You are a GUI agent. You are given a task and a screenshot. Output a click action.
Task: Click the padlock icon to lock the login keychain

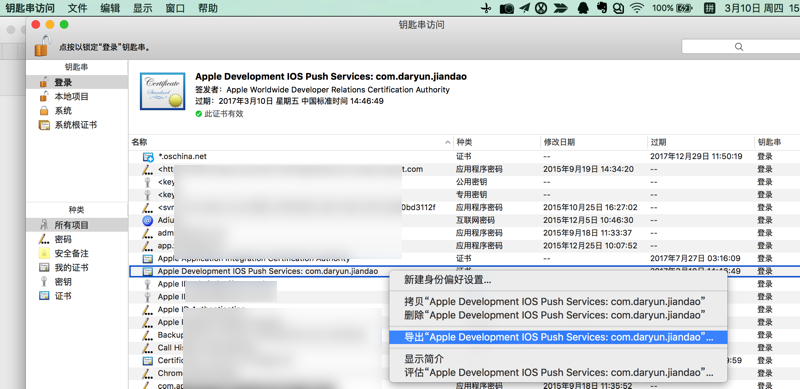point(43,45)
